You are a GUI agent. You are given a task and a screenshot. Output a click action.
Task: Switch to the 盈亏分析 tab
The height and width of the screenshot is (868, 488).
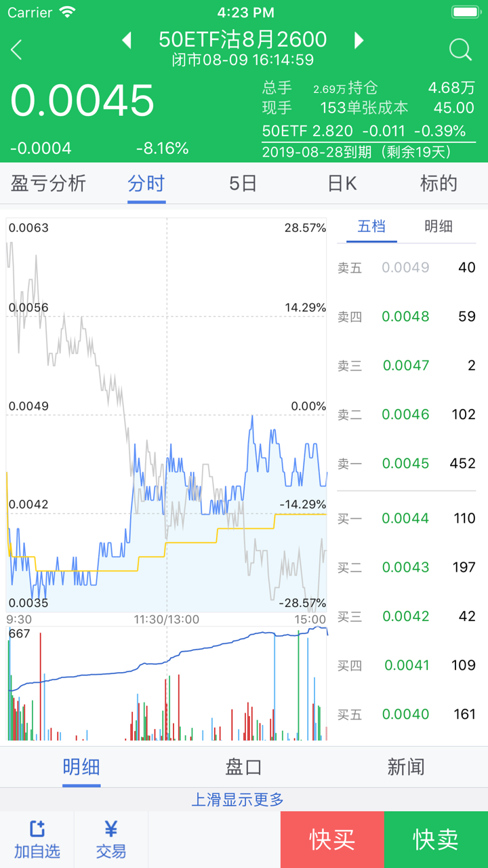pos(49,183)
